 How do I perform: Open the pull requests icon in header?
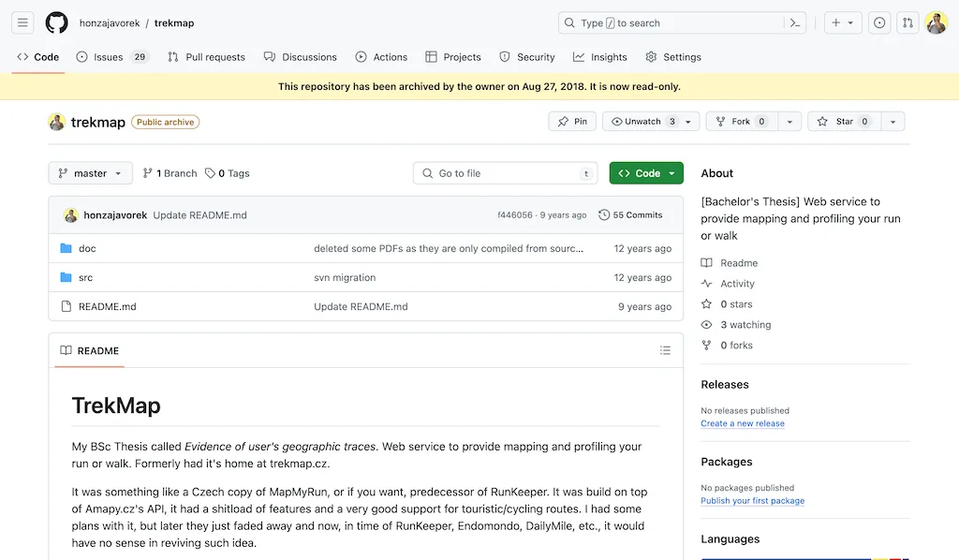pyautogui.click(x=907, y=22)
